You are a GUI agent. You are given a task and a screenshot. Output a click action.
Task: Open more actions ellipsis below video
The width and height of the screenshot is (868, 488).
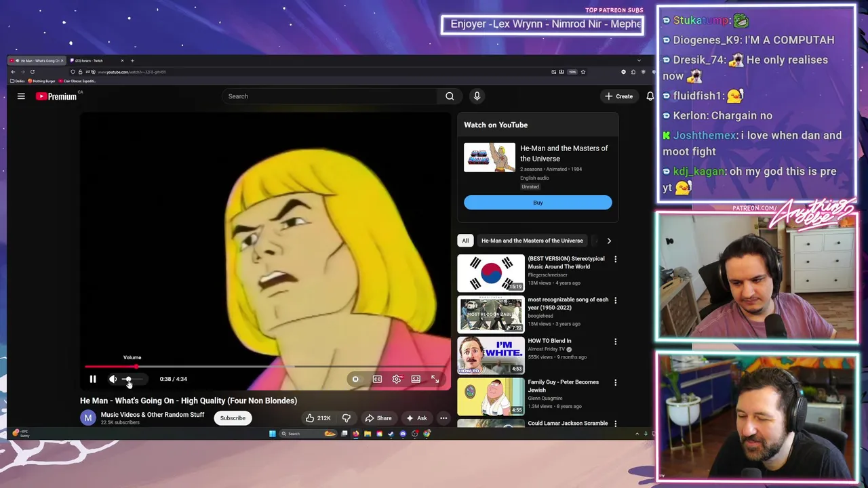443,418
